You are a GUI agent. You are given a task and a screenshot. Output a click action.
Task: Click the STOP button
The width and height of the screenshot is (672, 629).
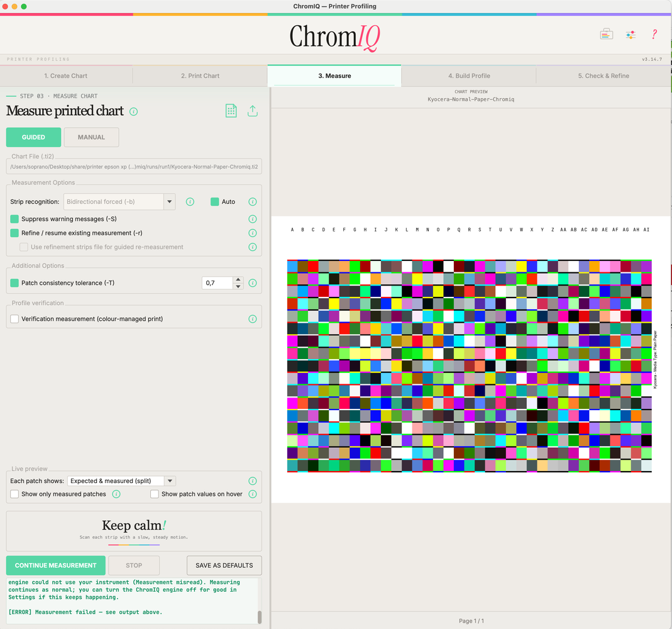(134, 565)
